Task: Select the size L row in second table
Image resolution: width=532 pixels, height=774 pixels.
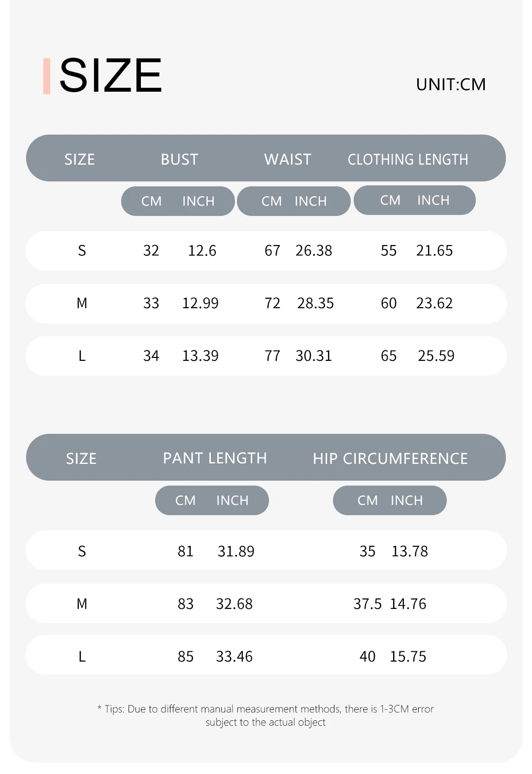Action: (x=266, y=655)
